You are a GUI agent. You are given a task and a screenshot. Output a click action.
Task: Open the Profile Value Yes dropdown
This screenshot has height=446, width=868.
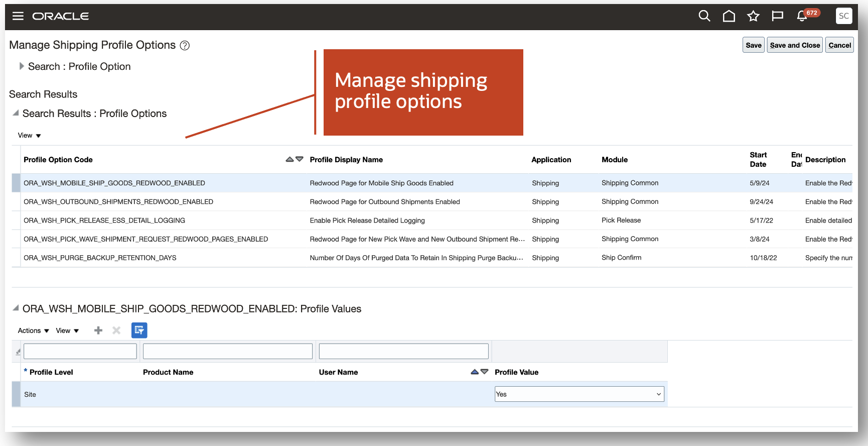[580, 394]
